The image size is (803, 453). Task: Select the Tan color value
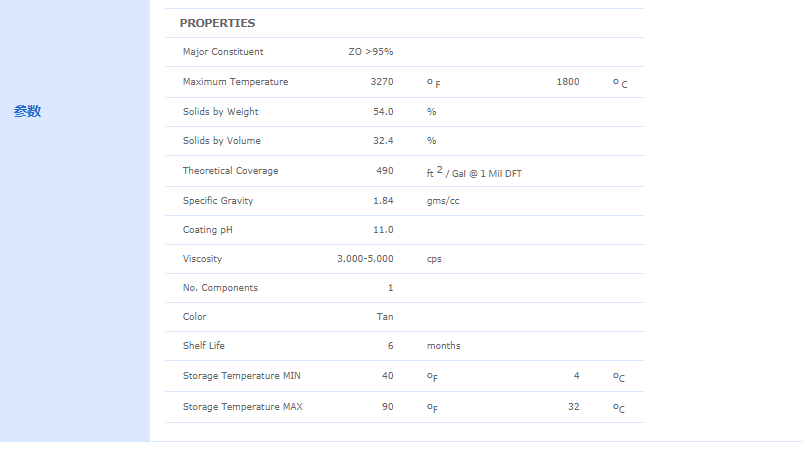tap(385, 317)
